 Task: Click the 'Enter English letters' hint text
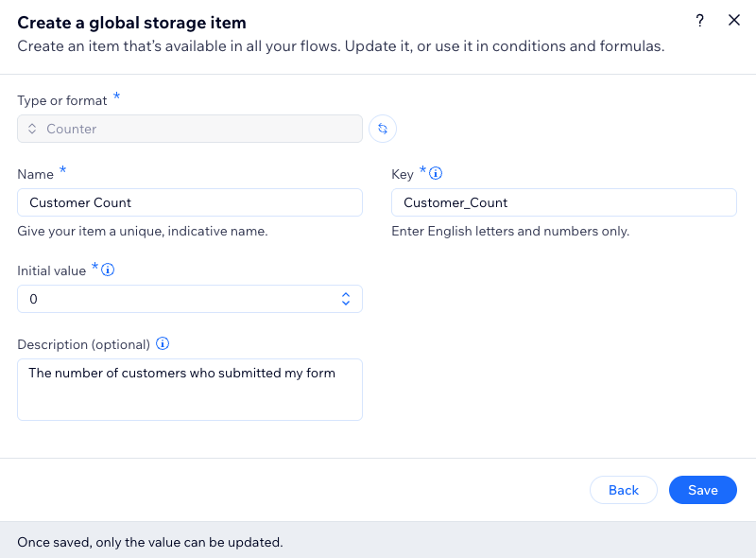coord(509,231)
